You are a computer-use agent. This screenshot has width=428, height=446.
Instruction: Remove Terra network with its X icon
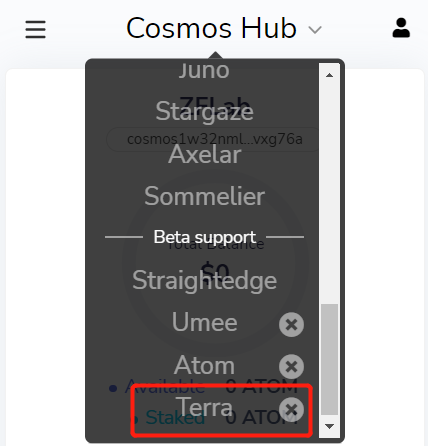coord(291,409)
